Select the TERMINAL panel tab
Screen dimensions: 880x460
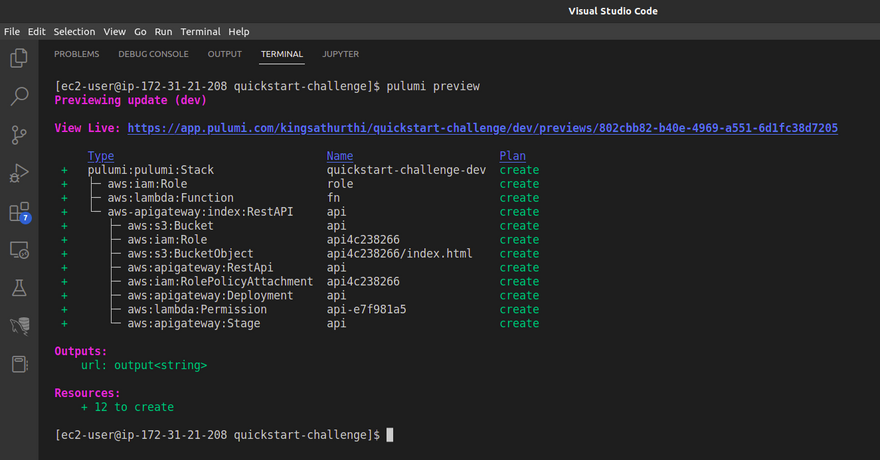pos(282,54)
